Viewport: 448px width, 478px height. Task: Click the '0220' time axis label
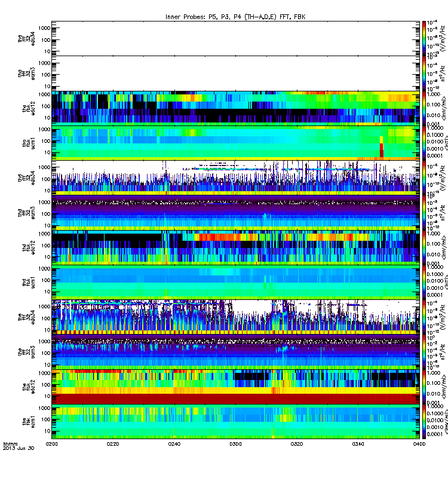point(113,444)
